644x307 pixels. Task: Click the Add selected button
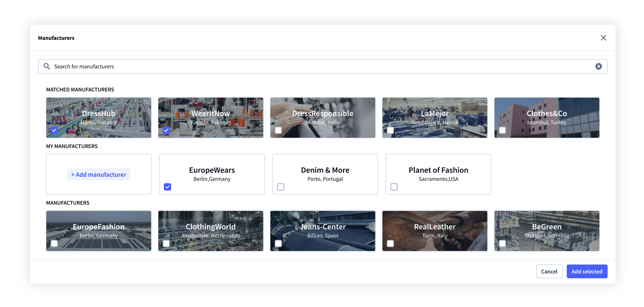[x=587, y=271]
